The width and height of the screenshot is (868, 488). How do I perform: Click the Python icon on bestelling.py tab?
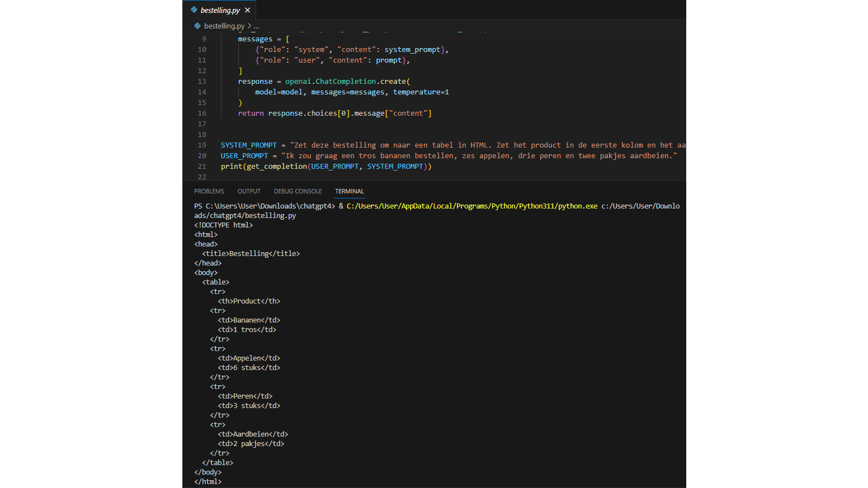pyautogui.click(x=194, y=10)
